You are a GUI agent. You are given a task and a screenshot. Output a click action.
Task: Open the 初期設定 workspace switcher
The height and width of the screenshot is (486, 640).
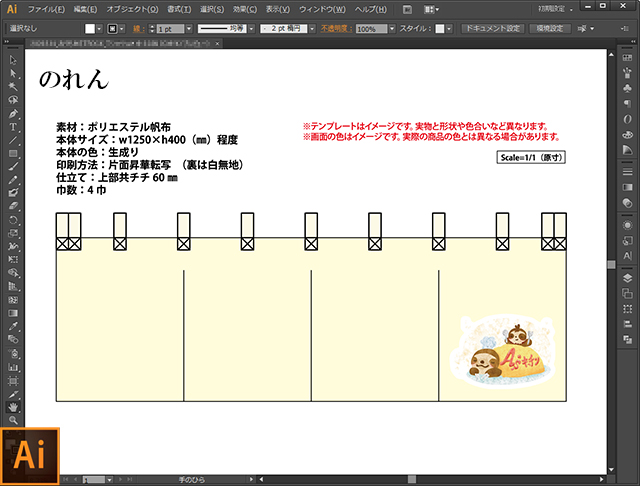[x=555, y=9]
